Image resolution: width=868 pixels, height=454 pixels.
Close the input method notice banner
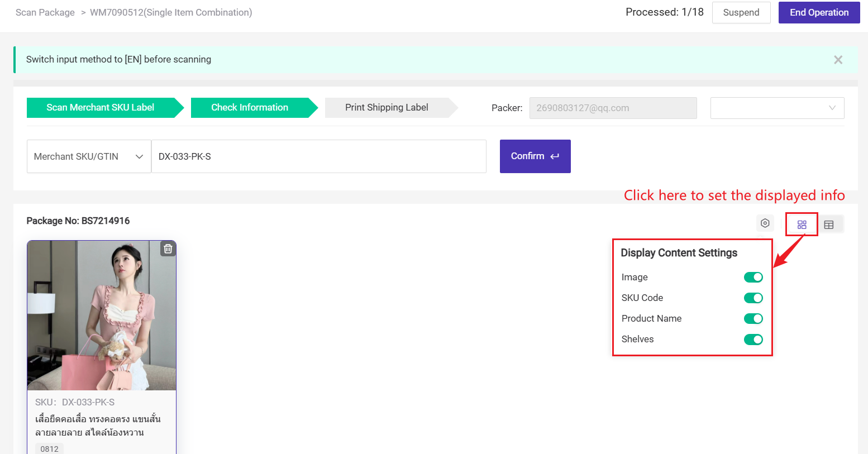pos(838,60)
